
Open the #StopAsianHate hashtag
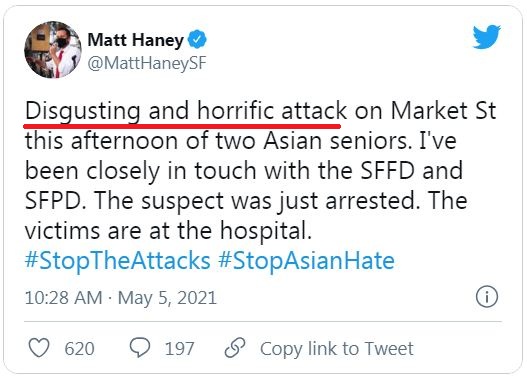(306, 261)
